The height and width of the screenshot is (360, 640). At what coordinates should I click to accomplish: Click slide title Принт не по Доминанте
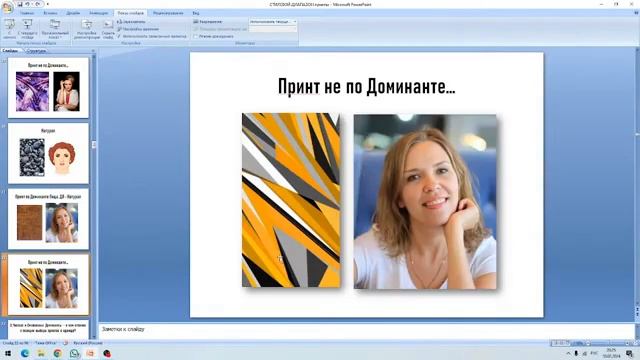coord(367,86)
